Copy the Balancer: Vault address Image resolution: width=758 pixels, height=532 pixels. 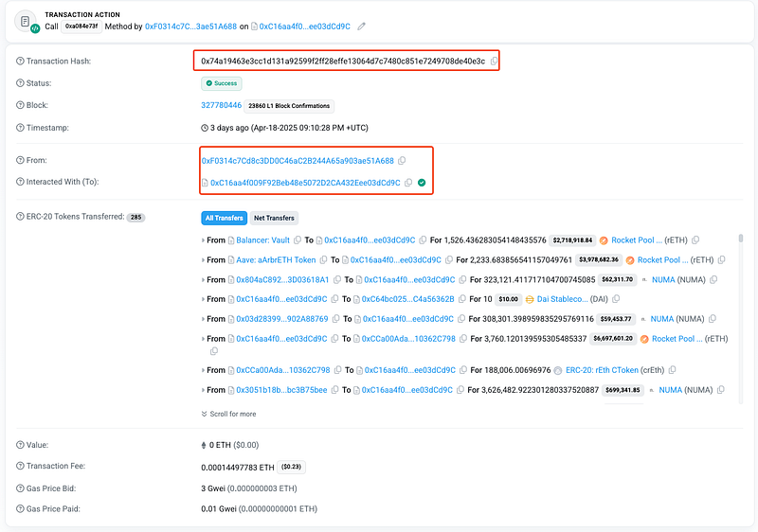[297, 240]
